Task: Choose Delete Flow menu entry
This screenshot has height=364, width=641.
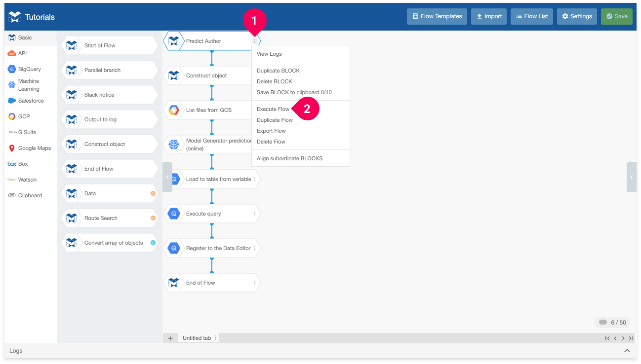Action: pyautogui.click(x=301, y=142)
